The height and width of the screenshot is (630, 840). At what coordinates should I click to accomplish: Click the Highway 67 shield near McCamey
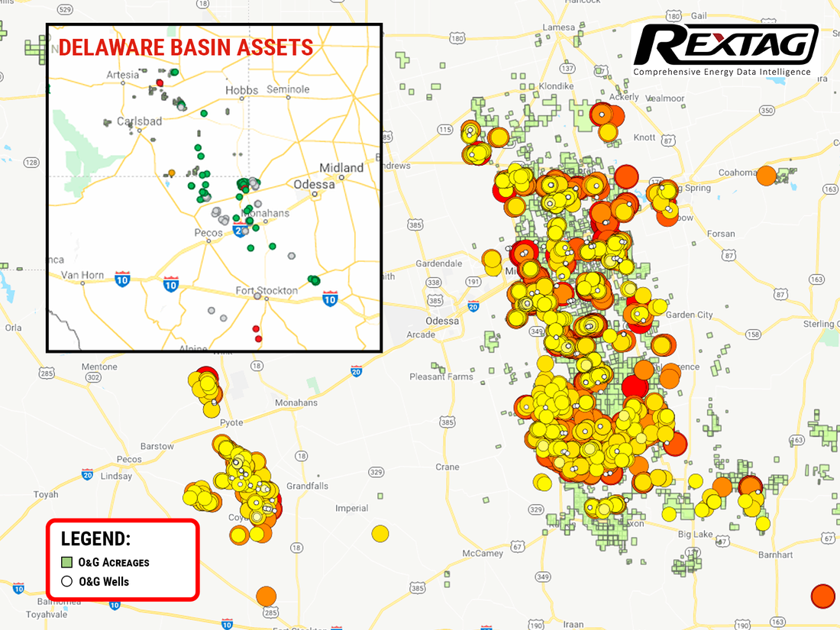pos(519,547)
